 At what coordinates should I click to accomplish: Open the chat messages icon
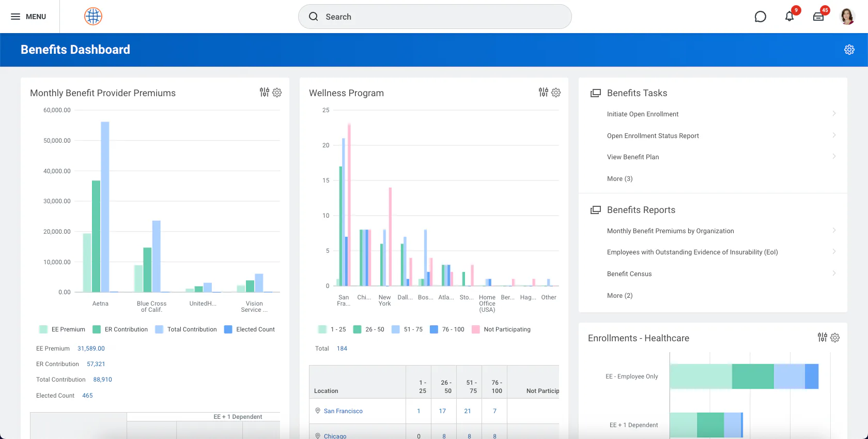click(x=760, y=17)
